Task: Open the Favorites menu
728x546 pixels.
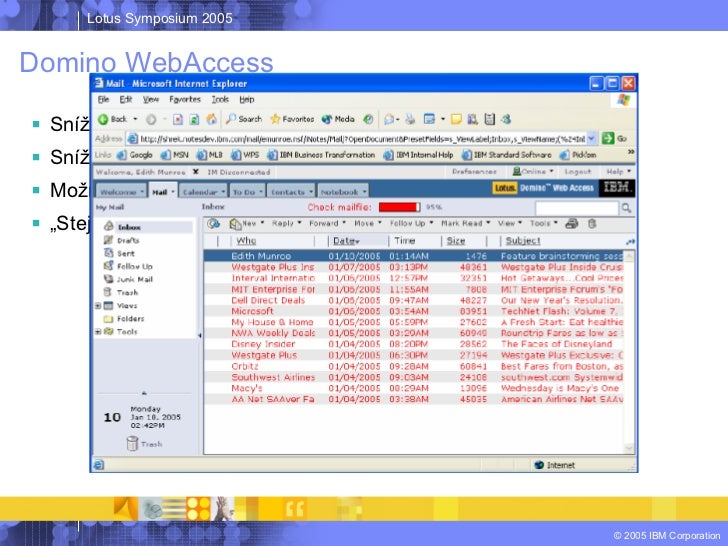Action: click(185, 99)
